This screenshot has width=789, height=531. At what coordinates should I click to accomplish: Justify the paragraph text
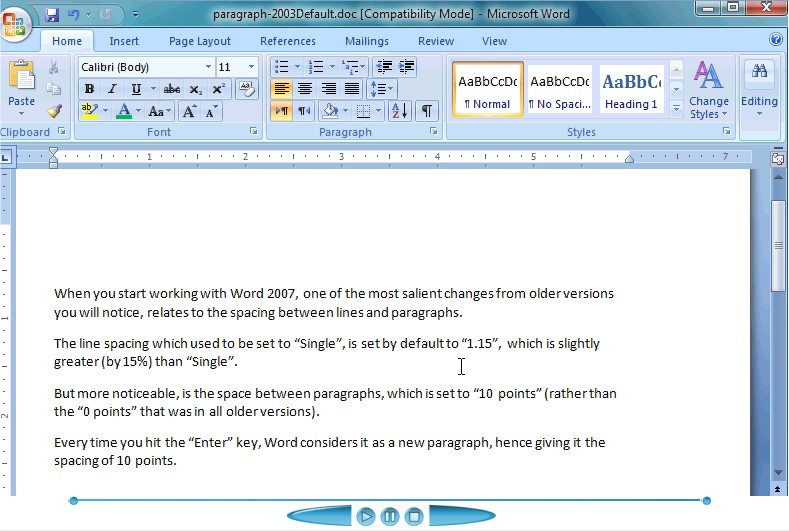click(352, 89)
